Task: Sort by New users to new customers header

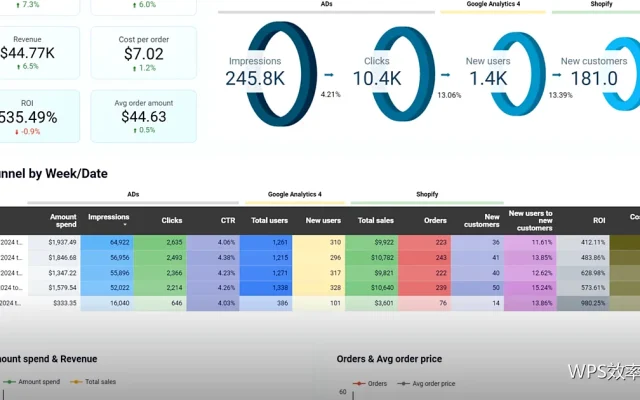Action: tap(531, 220)
